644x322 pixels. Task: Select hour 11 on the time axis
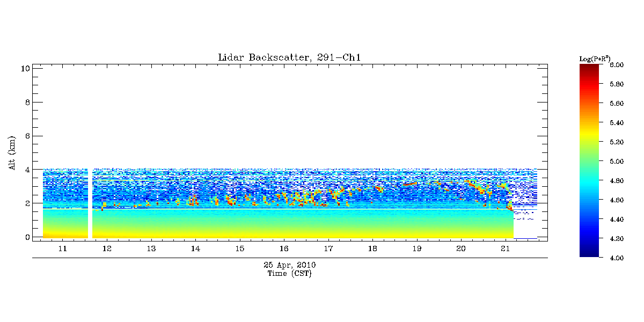pyautogui.click(x=62, y=248)
